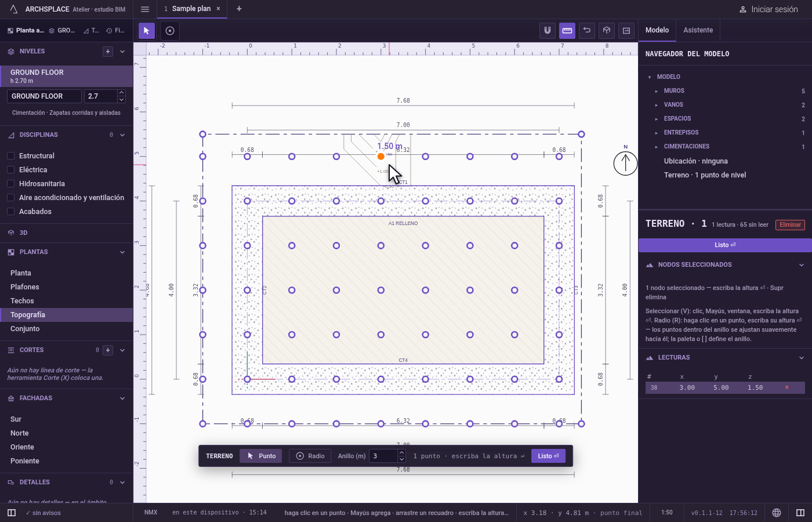The width and height of the screenshot is (812, 522).
Task: Click the Archsplace logo icon
Action: [14, 9]
